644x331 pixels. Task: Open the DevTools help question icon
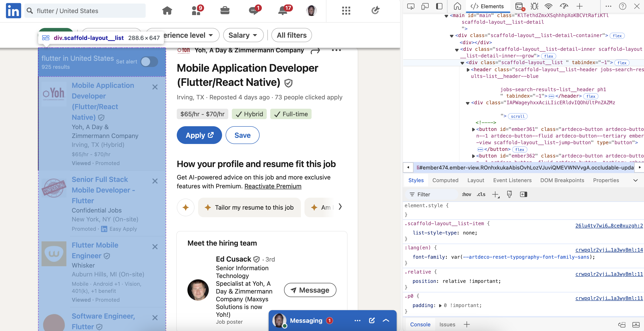pos(622,6)
